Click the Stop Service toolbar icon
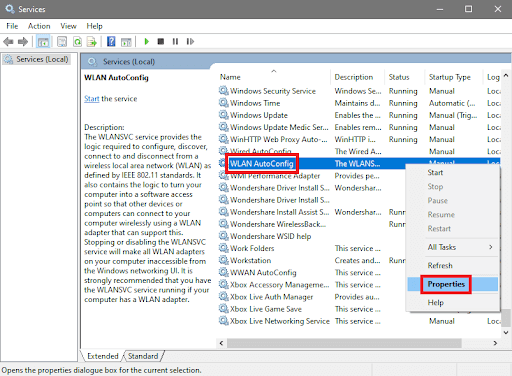Screen dimensions: 512x376 (161, 42)
